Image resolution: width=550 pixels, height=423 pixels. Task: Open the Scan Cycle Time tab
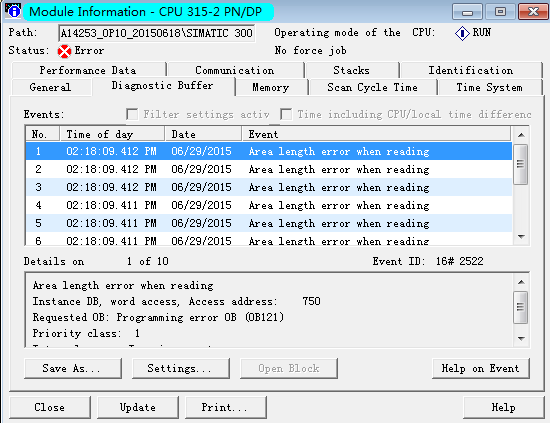point(373,87)
